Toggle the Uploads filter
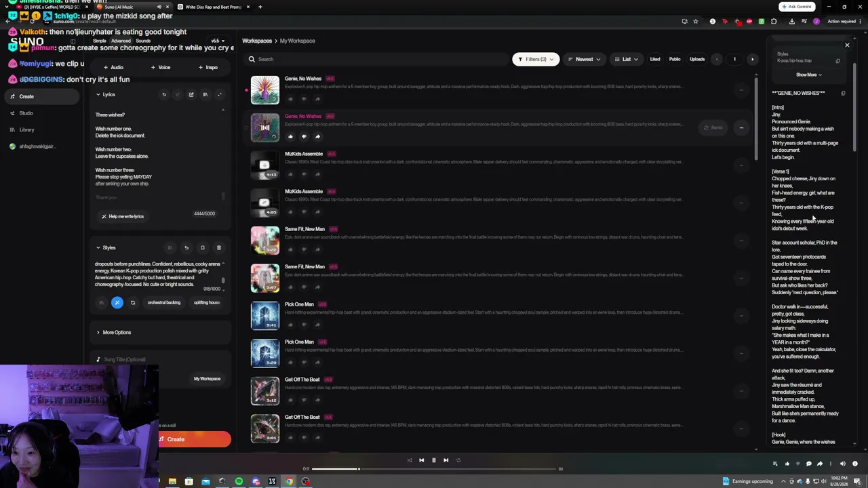The height and width of the screenshot is (488, 868). pos(697,59)
